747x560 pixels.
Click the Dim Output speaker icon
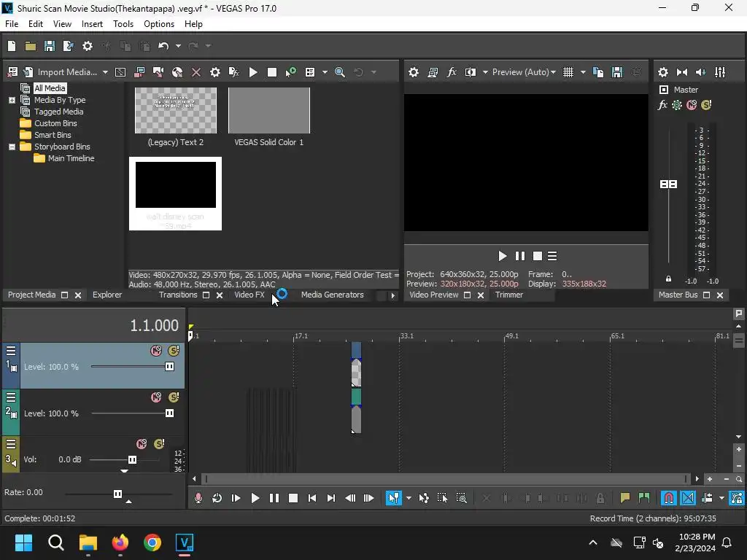pos(701,72)
